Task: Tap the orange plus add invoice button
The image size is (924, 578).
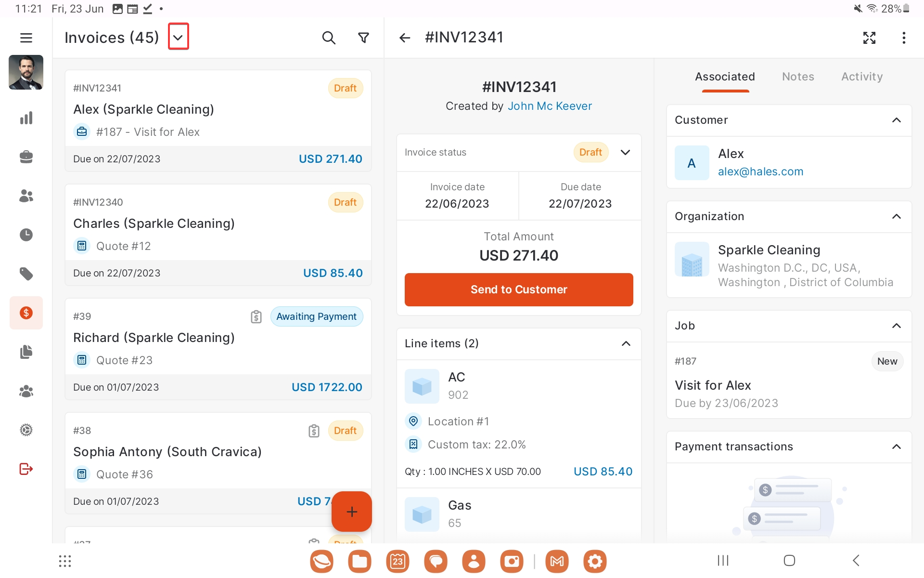Action: pos(351,511)
